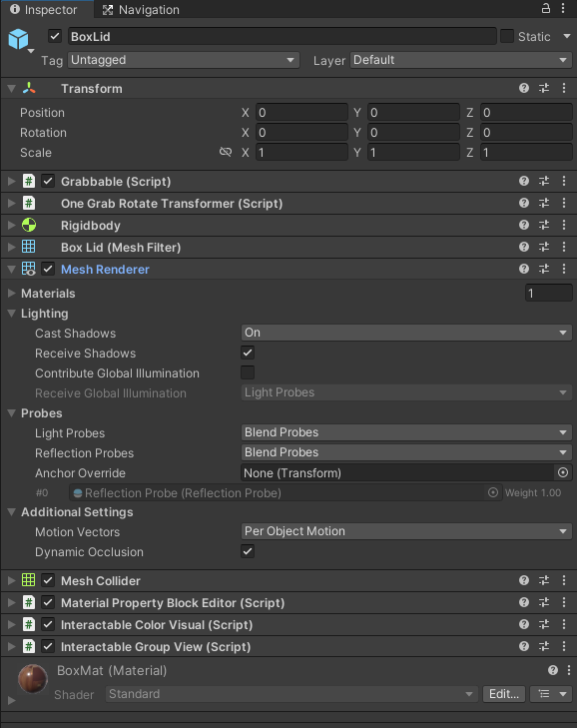Collapse the Lighting section
The height and width of the screenshot is (728, 577).
[12, 314]
